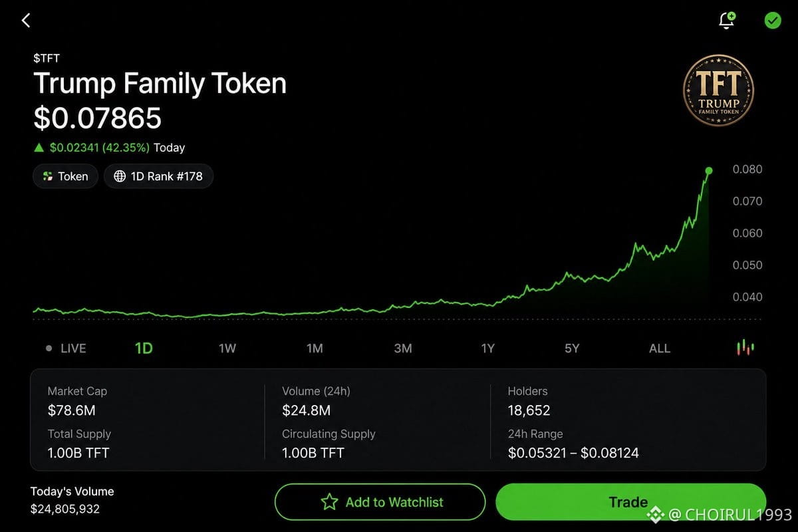The image size is (798, 532).
Task: Switch chart to 1M range
Action: pyautogui.click(x=315, y=348)
